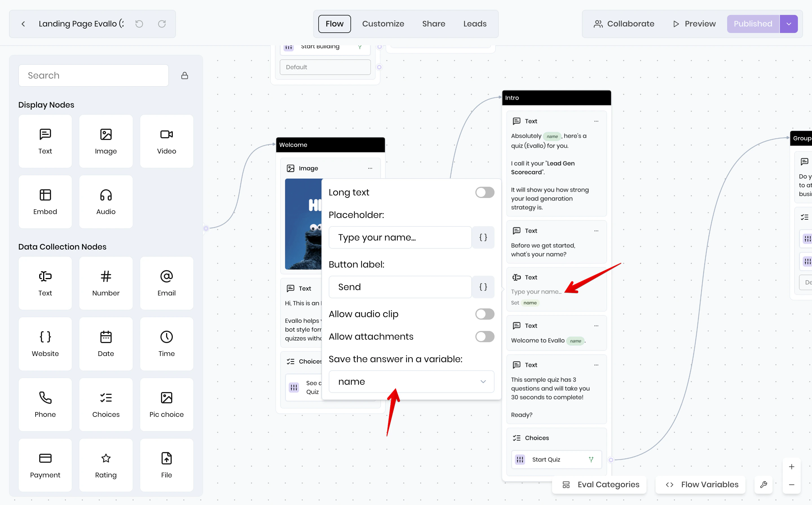
Task: Click the Placeholder text input field
Action: pyautogui.click(x=400, y=237)
